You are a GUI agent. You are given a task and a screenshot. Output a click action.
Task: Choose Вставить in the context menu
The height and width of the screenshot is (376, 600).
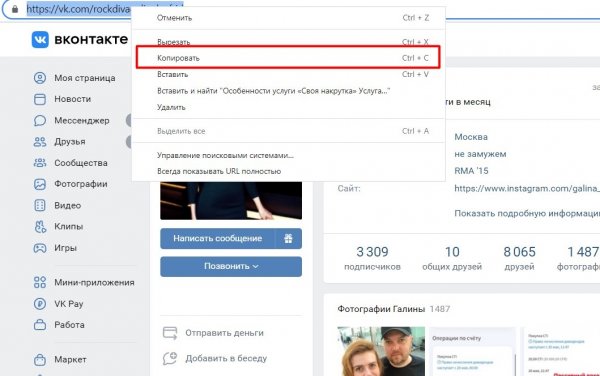click(x=289, y=75)
